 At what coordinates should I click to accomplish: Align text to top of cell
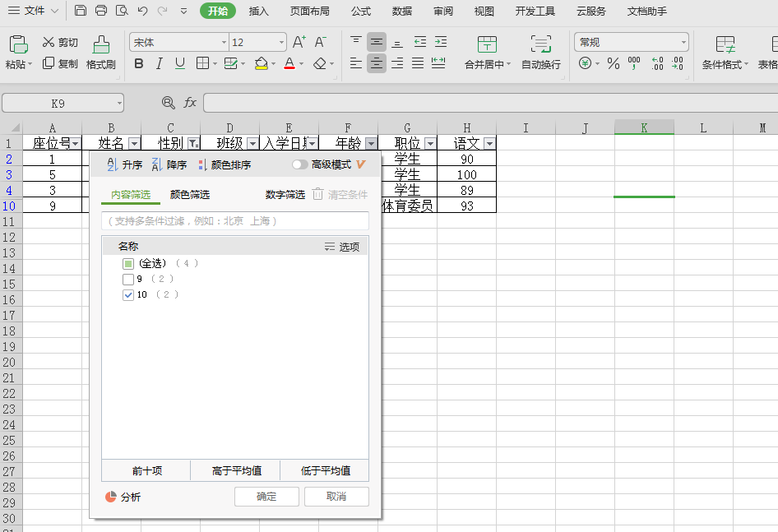click(x=356, y=42)
